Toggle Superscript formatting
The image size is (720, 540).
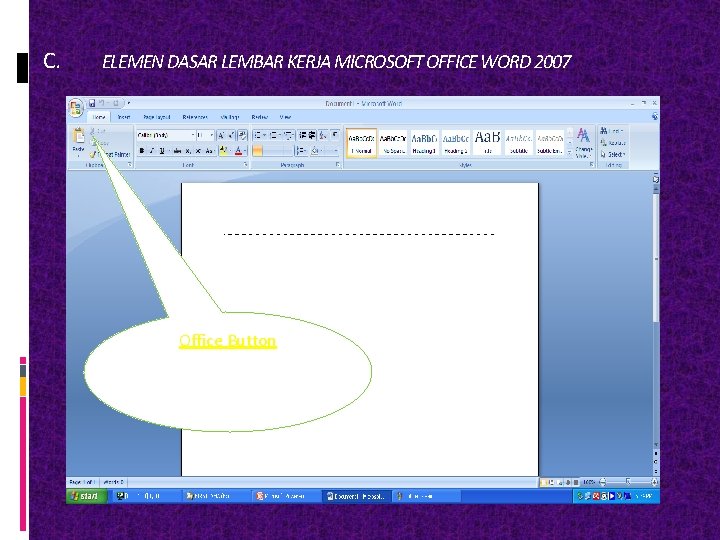tap(198, 151)
